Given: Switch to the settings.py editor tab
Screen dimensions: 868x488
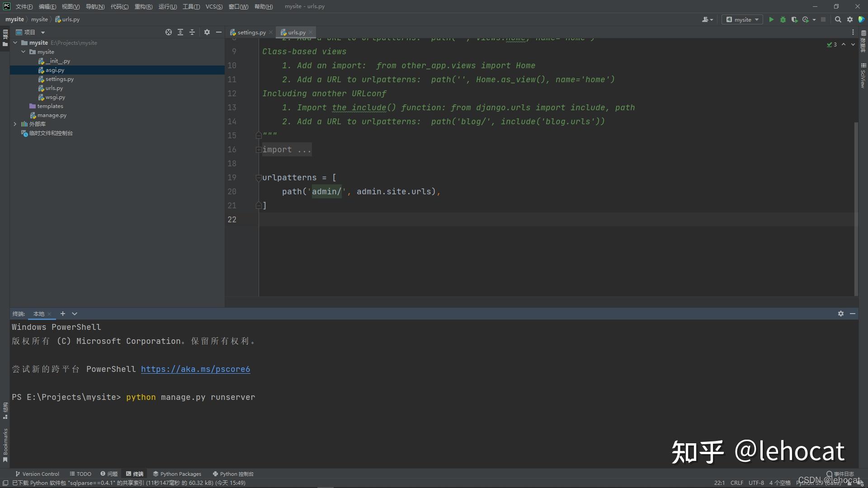Looking at the screenshot, I should point(251,33).
